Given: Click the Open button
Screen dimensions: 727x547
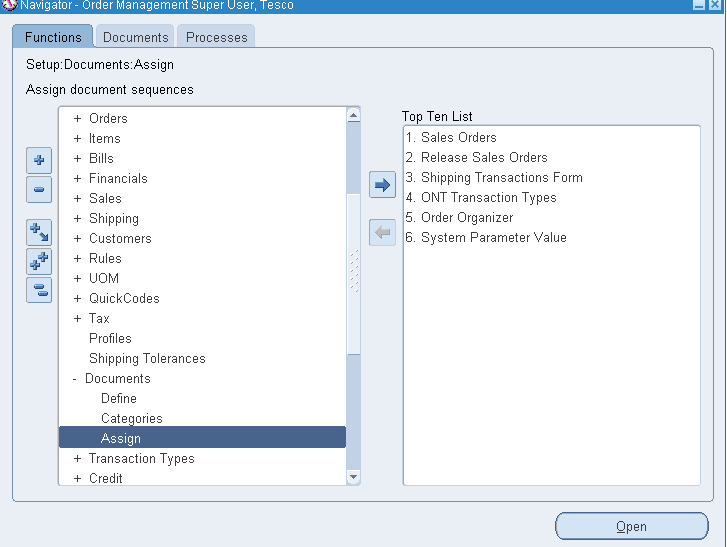Looking at the screenshot, I should (631, 526).
